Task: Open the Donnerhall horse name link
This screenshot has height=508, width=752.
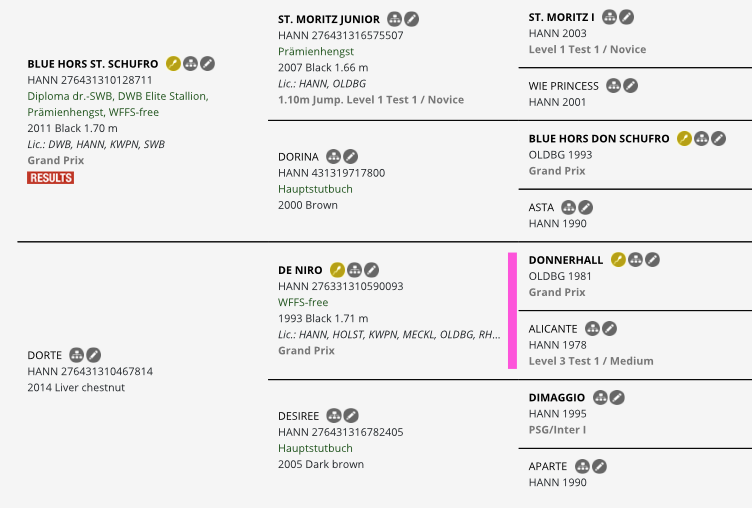Action: [x=565, y=260]
